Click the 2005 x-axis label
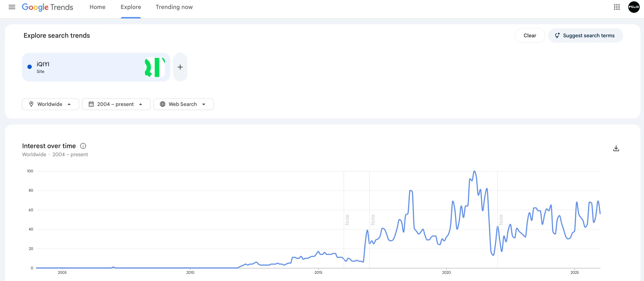This screenshot has height=281, width=644. pyautogui.click(x=62, y=272)
